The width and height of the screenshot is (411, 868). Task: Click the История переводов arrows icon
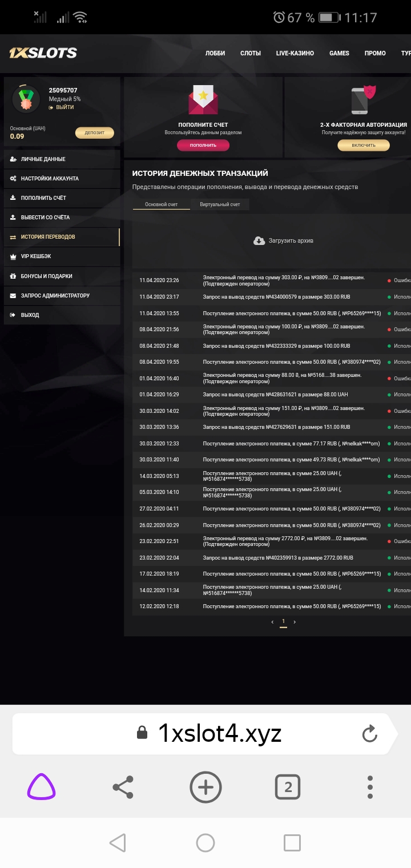13,237
